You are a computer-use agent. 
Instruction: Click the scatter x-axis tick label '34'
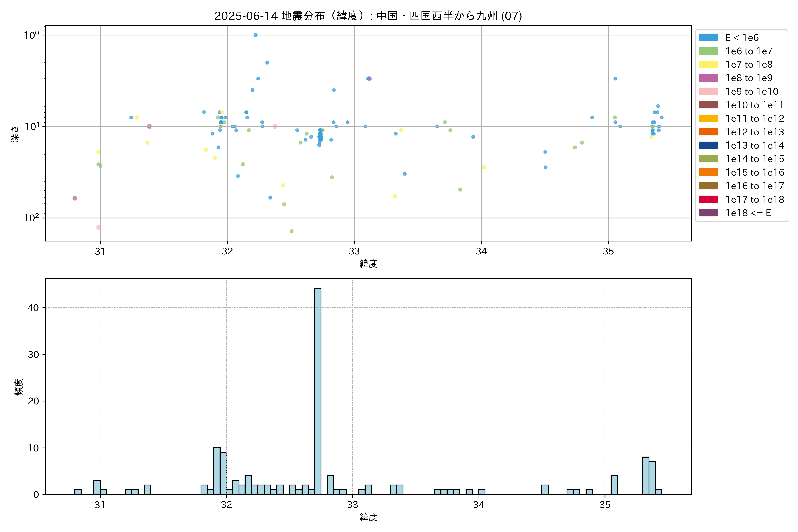click(x=481, y=251)
